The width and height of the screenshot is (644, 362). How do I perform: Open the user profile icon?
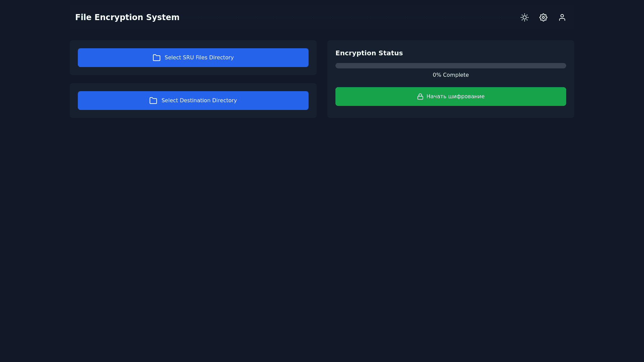[x=562, y=17]
